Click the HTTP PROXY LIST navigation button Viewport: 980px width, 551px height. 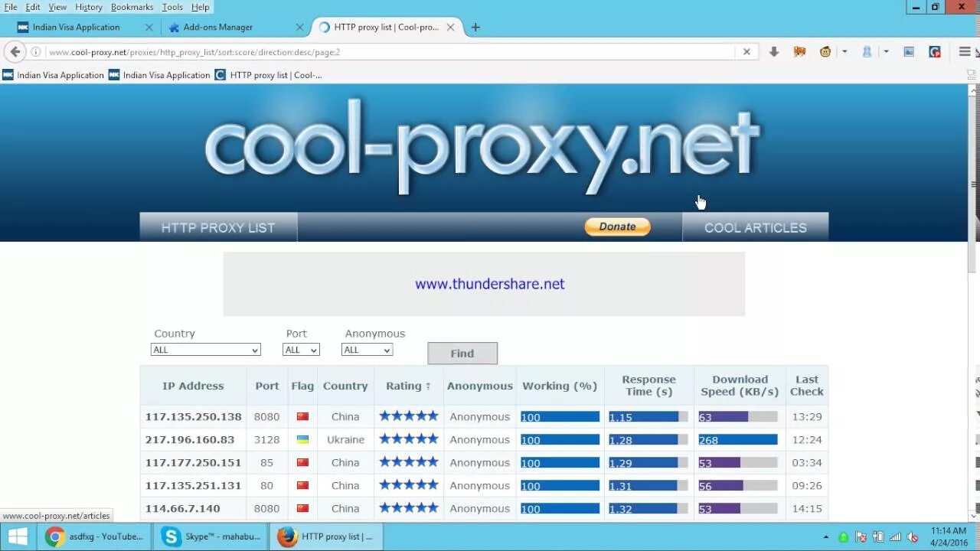(218, 227)
